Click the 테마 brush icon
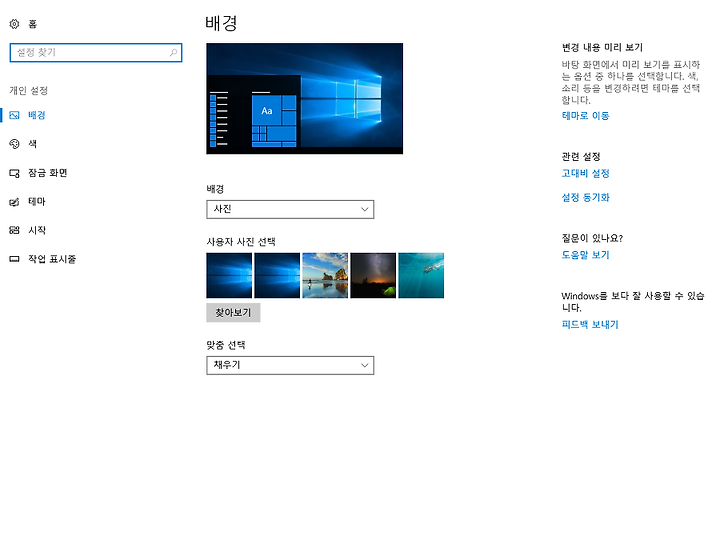This screenshot has width=720, height=540. click(14, 202)
